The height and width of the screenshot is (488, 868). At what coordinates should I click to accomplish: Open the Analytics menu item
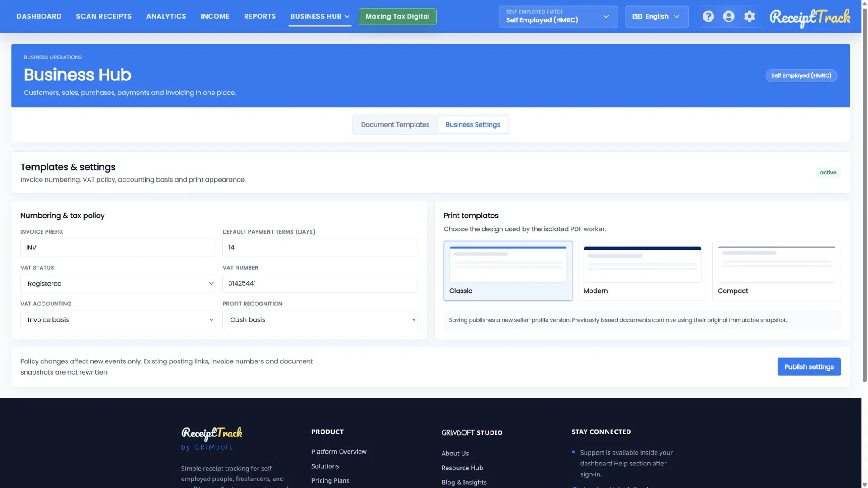166,17
